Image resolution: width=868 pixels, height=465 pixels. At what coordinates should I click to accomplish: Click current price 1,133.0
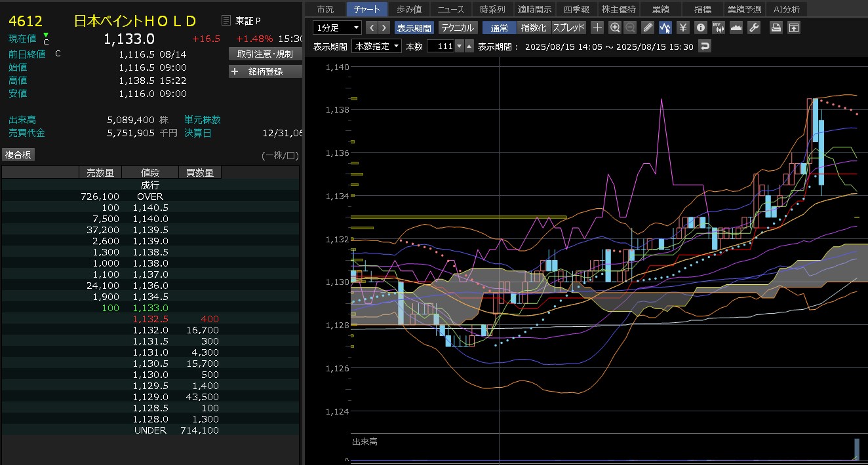(129, 39)
